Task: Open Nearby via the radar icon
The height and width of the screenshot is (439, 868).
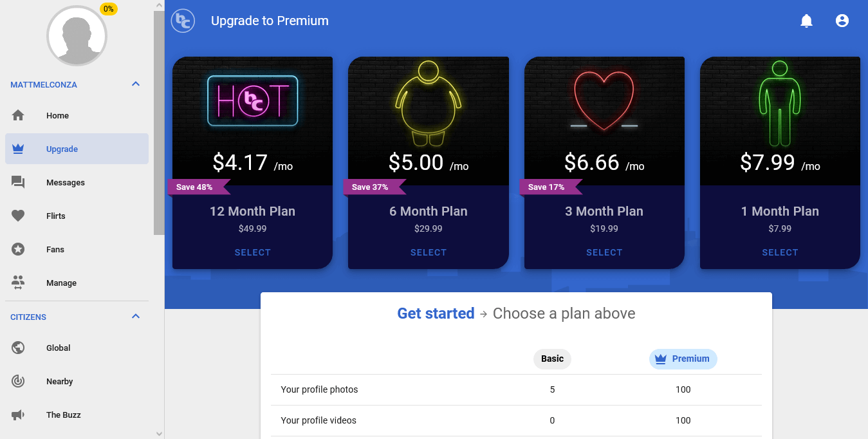Action: coord(18,382)
